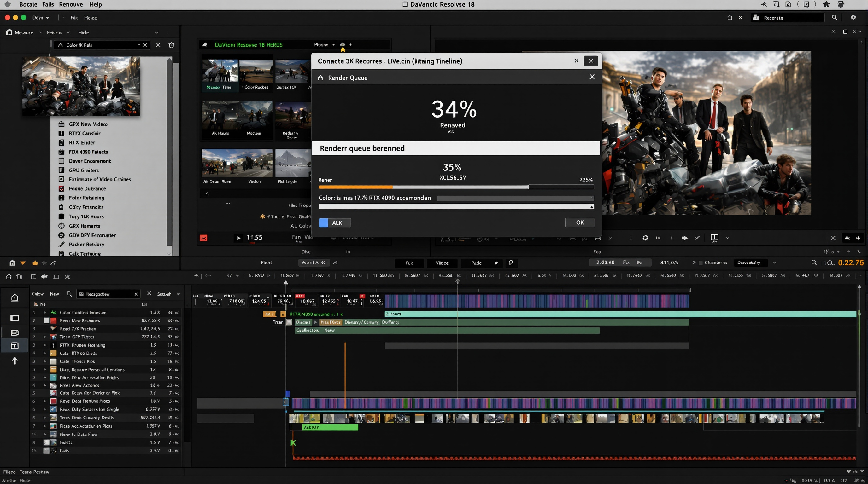Viewport: 868px width, 484px height.
Task: Open the Dem dropdown
Action: click(40, 18)
